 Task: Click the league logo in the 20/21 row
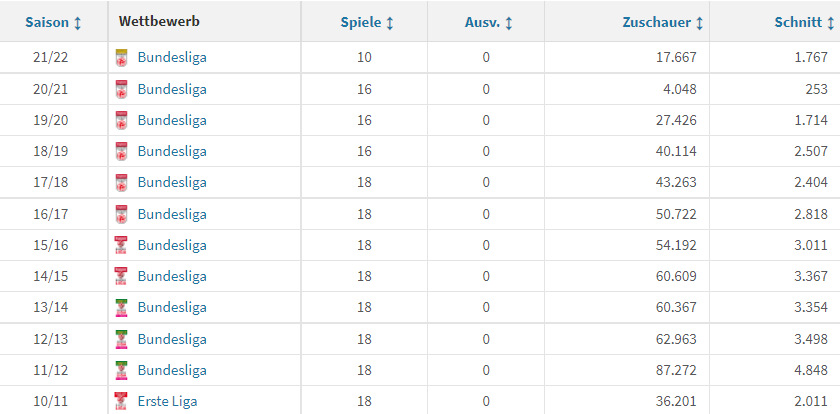click(x=122, y=89)
